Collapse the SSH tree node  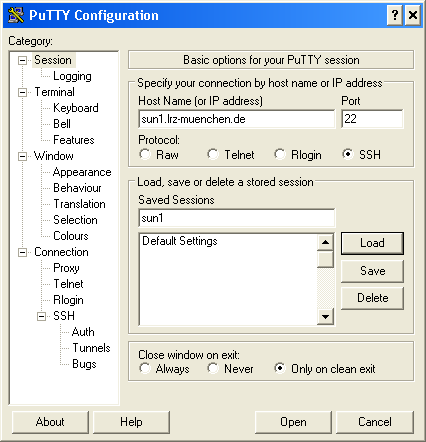click(41, 316)
